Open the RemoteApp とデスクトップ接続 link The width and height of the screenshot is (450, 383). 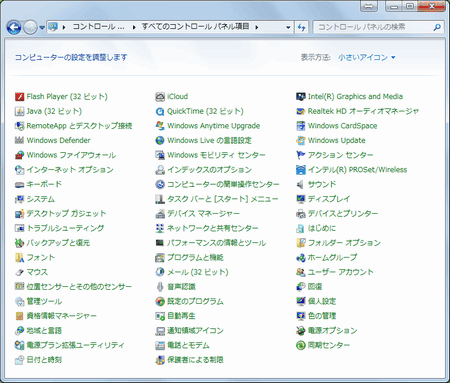(x=79, y=126)
